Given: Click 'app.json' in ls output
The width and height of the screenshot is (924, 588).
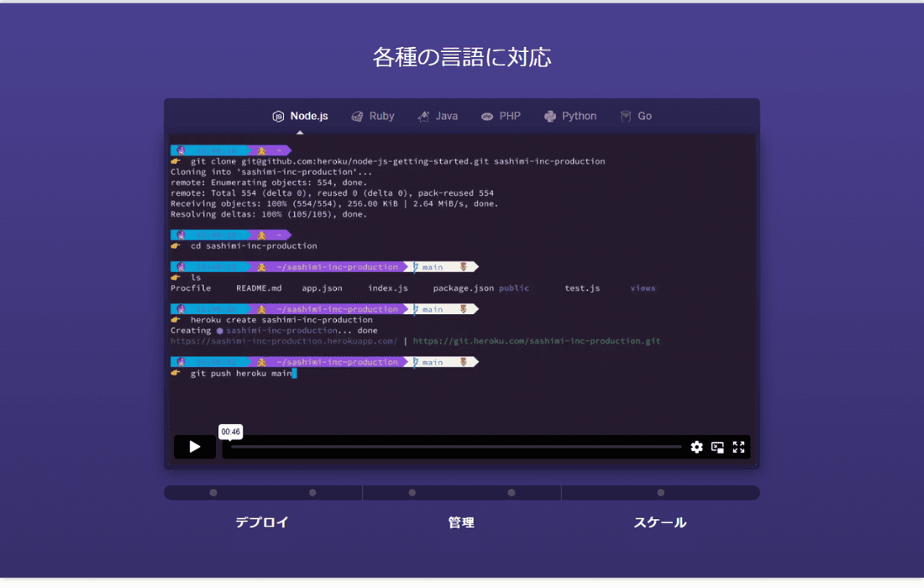Looking at the screenshot, I should (322, 288).
